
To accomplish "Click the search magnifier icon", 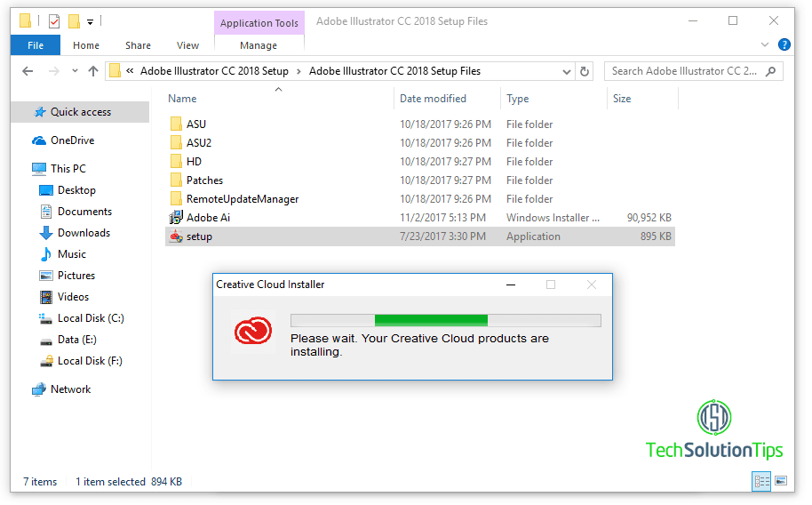I will pos(770,71).
